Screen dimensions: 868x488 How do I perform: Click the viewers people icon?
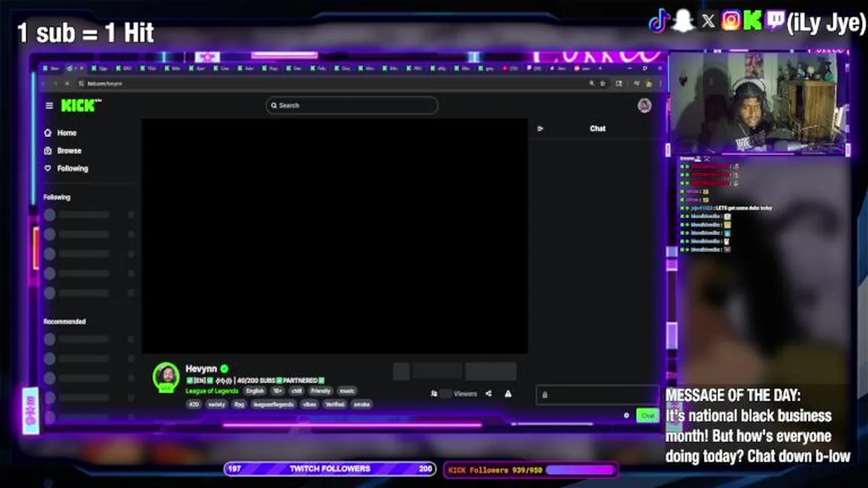click(434, 393)
